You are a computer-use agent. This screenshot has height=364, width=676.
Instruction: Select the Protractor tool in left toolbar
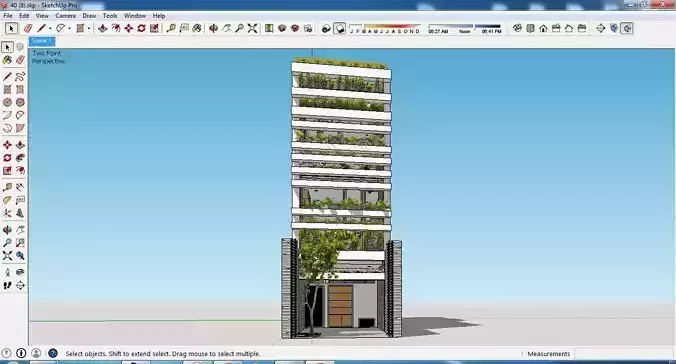point(7,200)
